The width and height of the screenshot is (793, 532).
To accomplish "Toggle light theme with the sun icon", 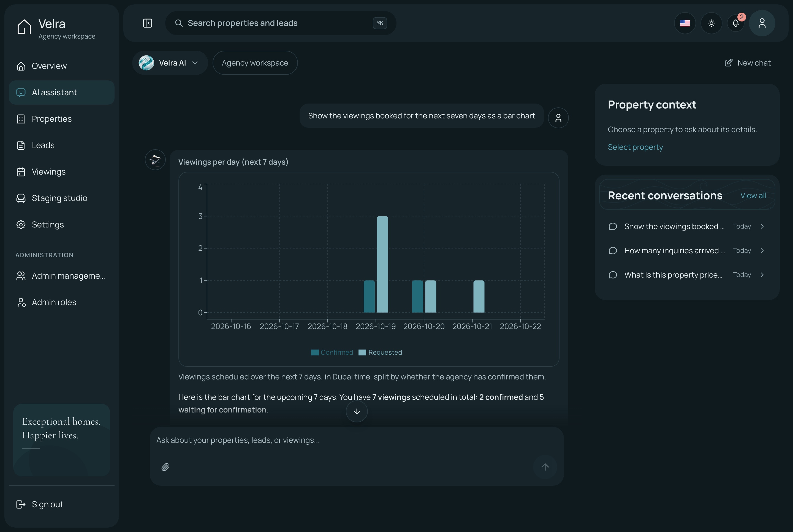I will [711, 23].
